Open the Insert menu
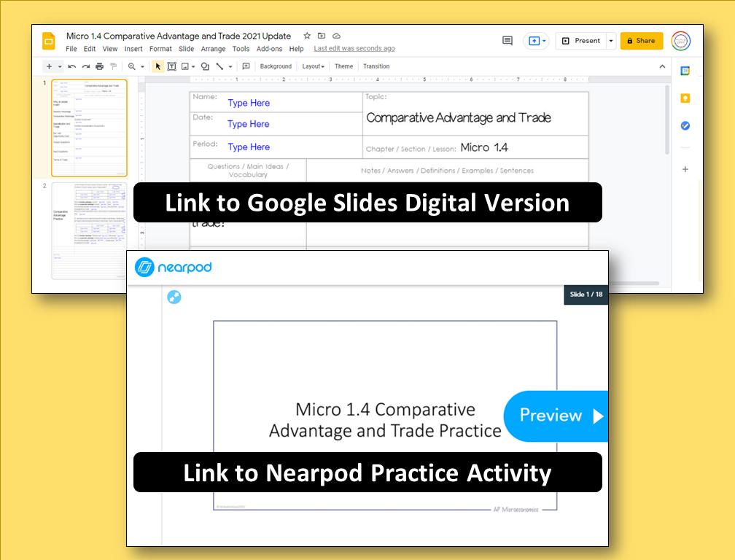Viewport: 735px width, 560px height. [x=133, y=48]
